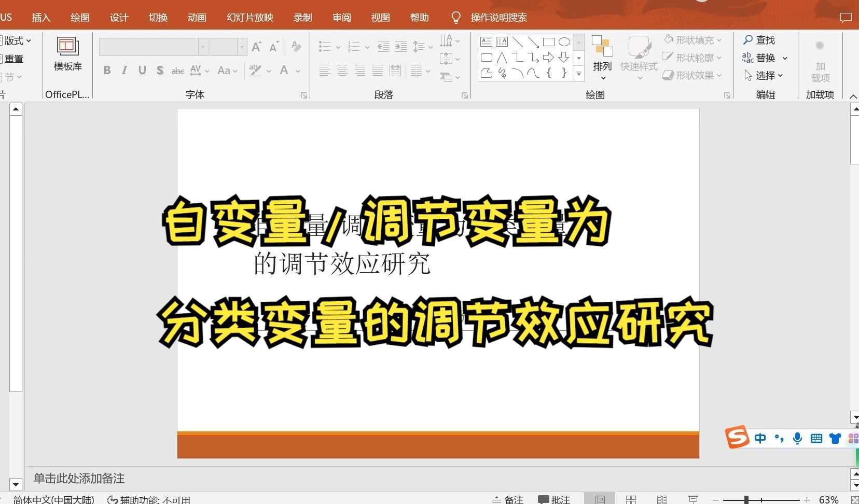This screenshot has height=504, width=859.
Task: Align text left
Action: 325,71
